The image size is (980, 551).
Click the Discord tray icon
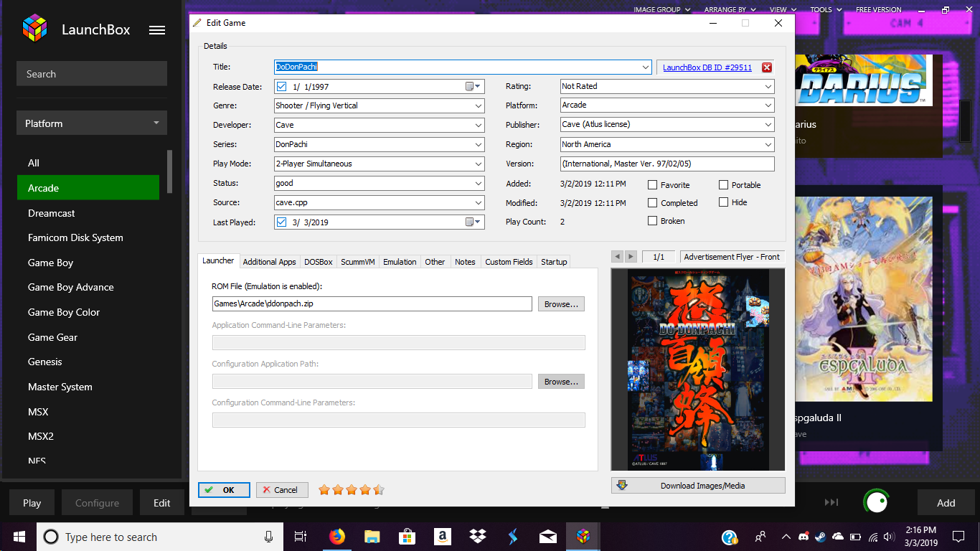803,537
